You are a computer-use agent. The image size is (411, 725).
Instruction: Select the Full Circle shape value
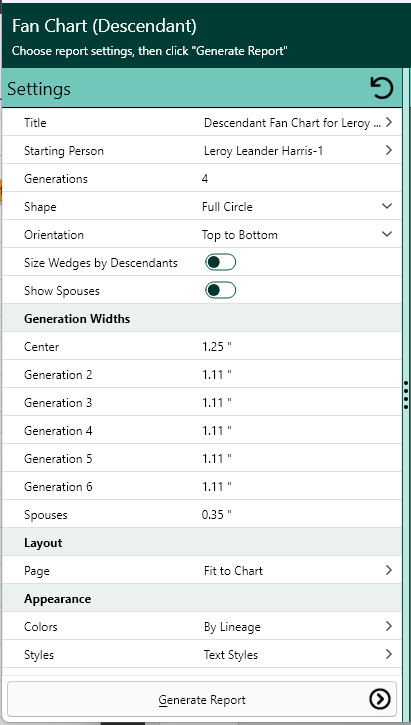click(227, 206)
